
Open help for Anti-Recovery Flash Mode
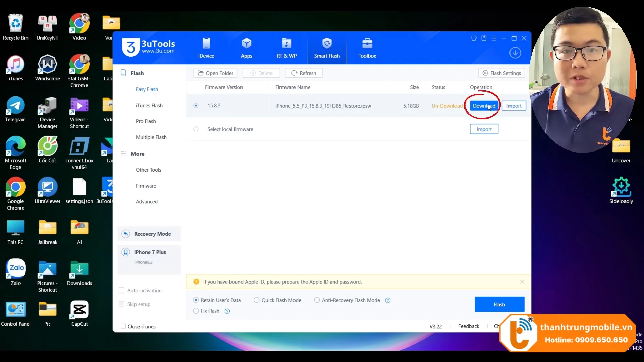pos(388,300)
